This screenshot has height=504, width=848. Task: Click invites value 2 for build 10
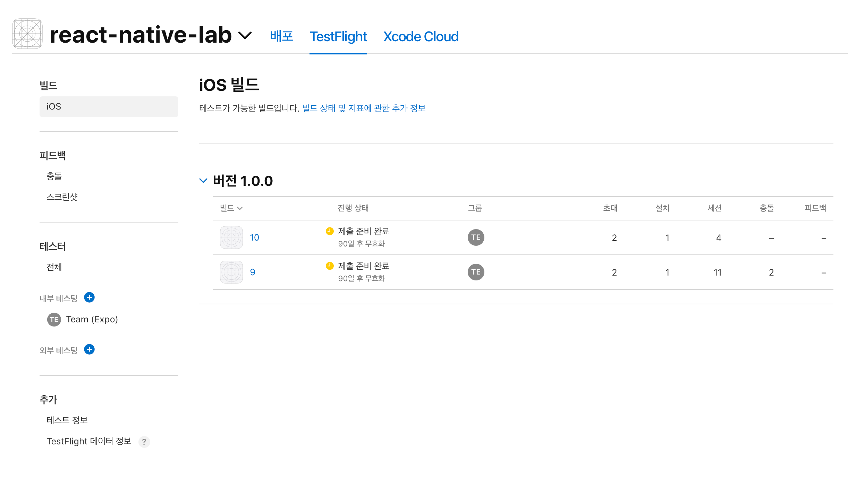614,238
